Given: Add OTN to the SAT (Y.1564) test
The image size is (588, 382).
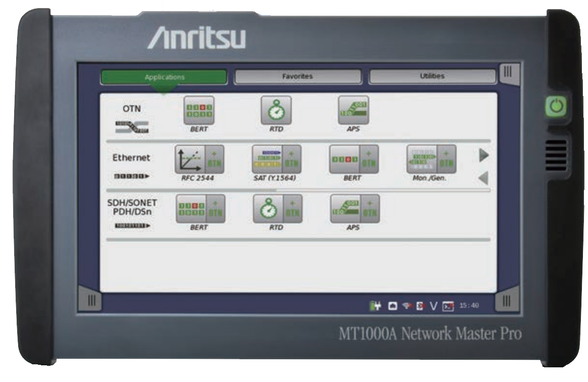Looking at the screenshot, I should 292,159.
